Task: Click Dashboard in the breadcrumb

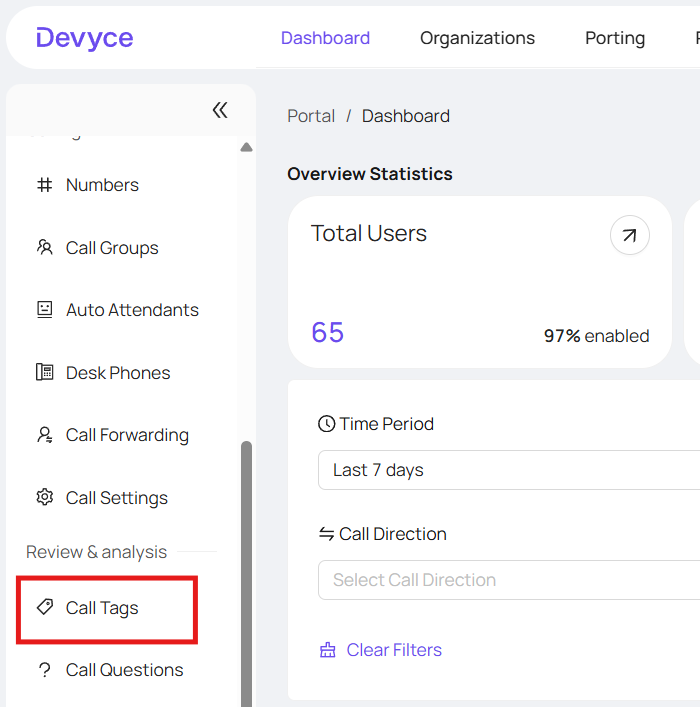Action: [x=405, y=116]
